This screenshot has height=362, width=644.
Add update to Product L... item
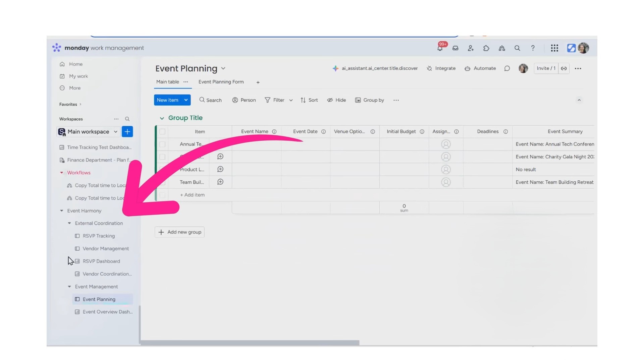tap(220, 169)
